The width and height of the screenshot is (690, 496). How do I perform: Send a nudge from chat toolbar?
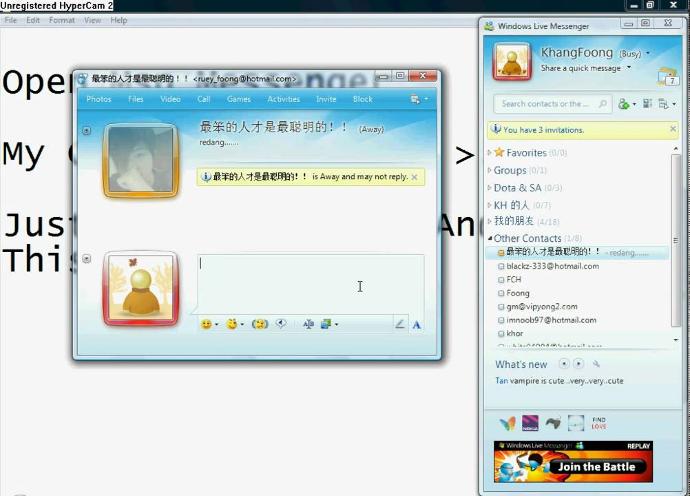260,324
